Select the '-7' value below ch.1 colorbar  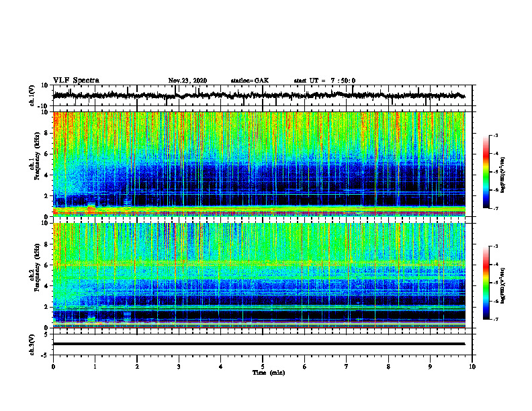coord(495,208)
